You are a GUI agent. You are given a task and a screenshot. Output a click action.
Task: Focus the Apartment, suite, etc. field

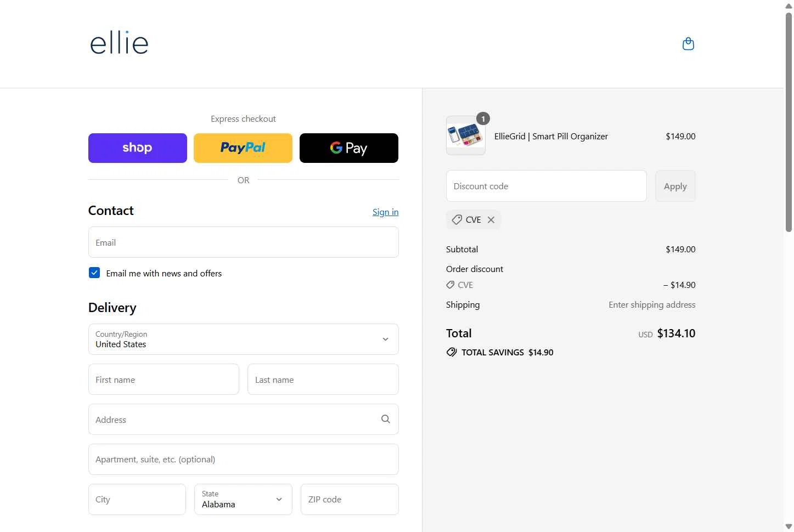click(x=244, y=460)
